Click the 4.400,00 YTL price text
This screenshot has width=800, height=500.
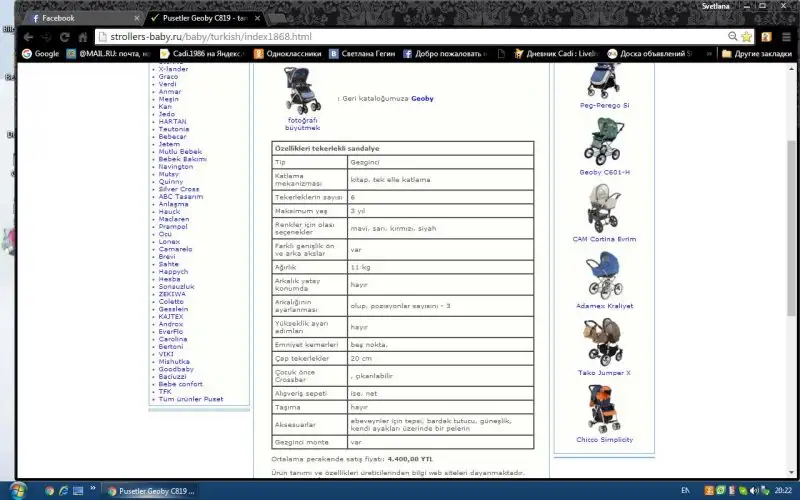(410, 459)
